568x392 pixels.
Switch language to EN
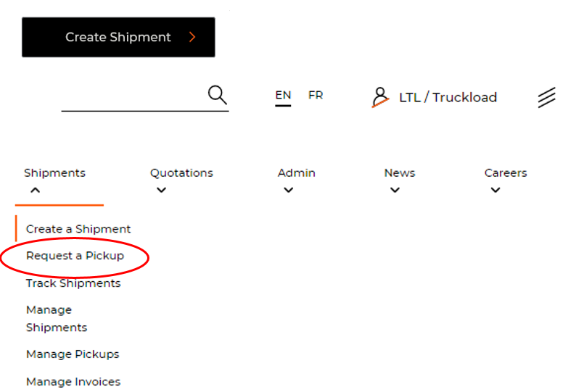(283, 95)
